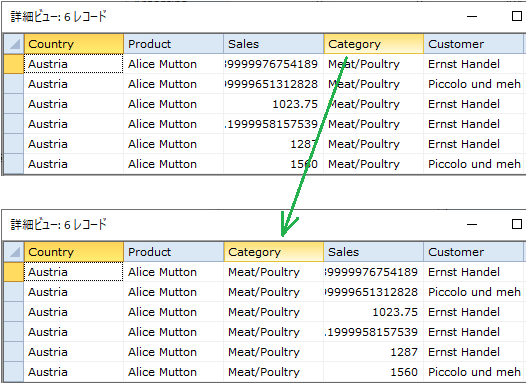The image size is (526, 384).
Task: Select Meat/Poultry in 1287 row, top window
Action: (374, 144)
